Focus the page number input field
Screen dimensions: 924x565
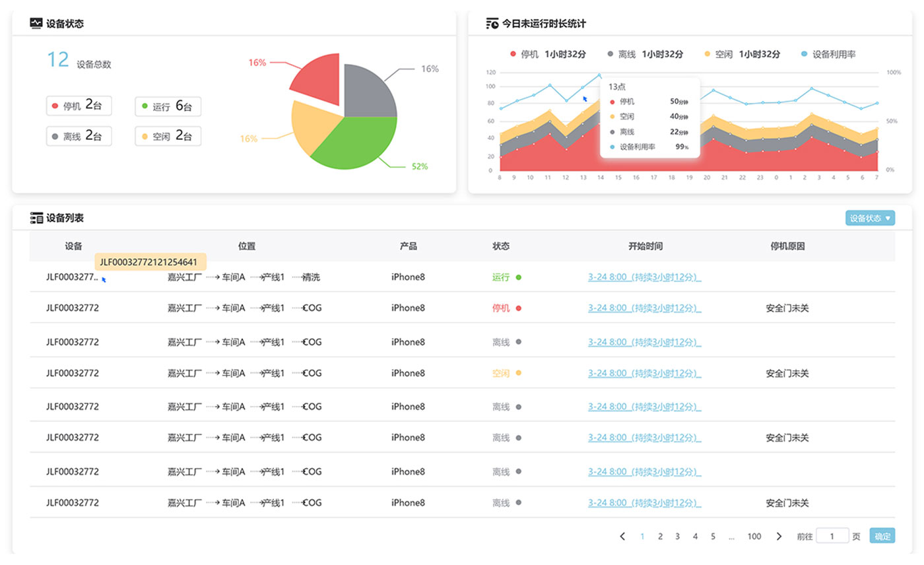point(832,536)
